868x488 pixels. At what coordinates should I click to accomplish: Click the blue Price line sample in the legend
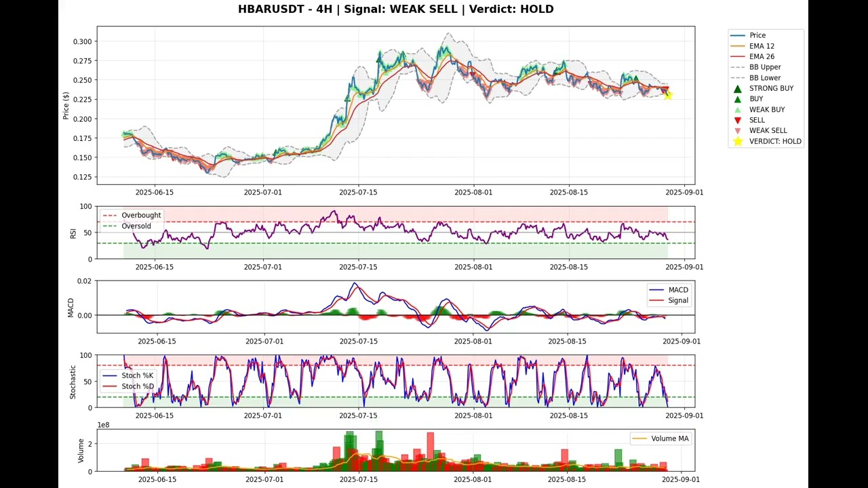pos(738,35)
